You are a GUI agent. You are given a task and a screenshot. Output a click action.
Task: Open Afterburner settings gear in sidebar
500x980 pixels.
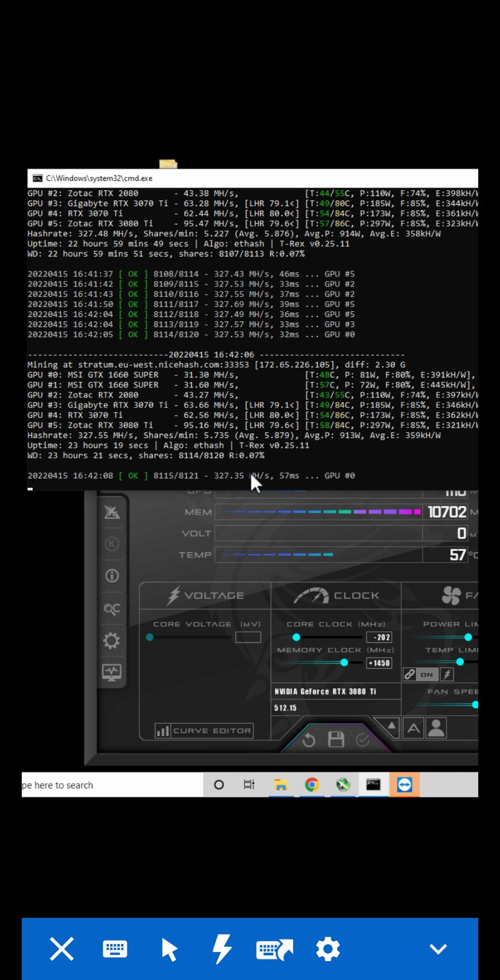[x=112, y=640]
